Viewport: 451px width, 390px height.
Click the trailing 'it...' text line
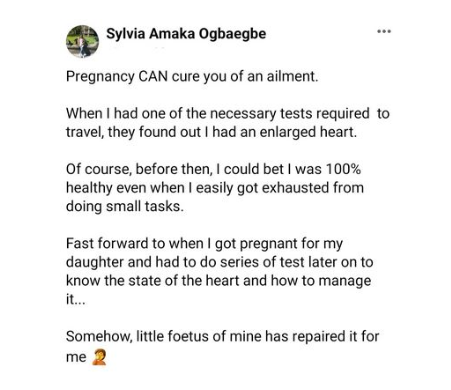76,300
